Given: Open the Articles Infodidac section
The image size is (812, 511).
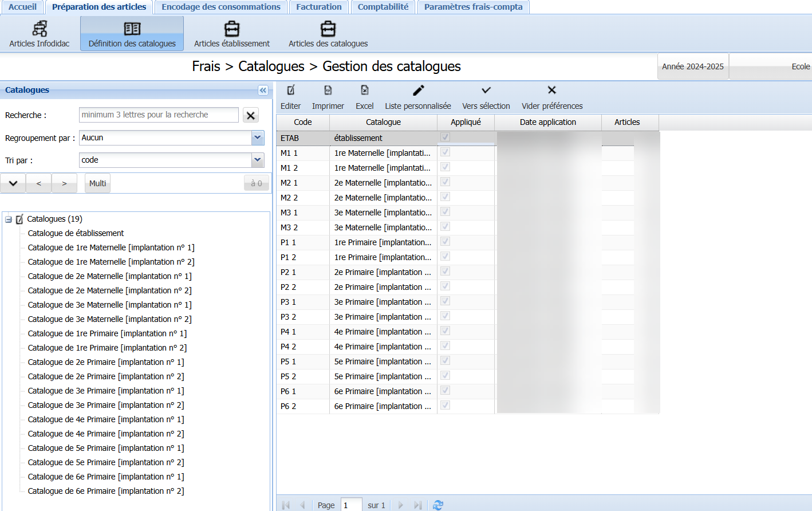Looking at the screenshot, I should [x=40, y=34].
